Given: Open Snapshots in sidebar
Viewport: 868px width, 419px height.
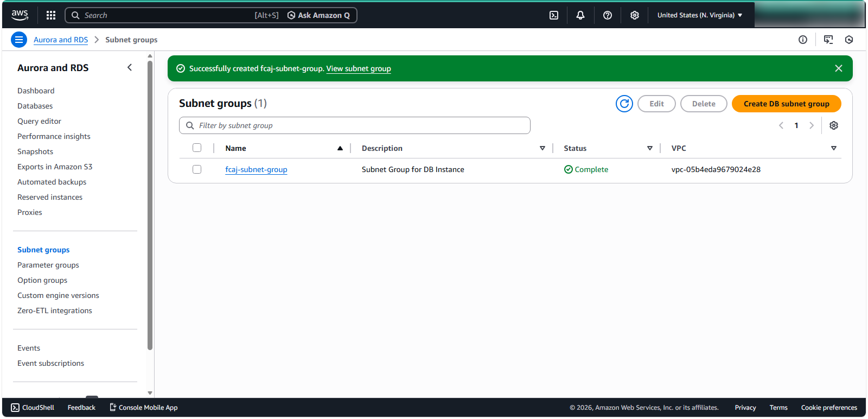Looking at the screenshot, I should [x=35, y=151].
